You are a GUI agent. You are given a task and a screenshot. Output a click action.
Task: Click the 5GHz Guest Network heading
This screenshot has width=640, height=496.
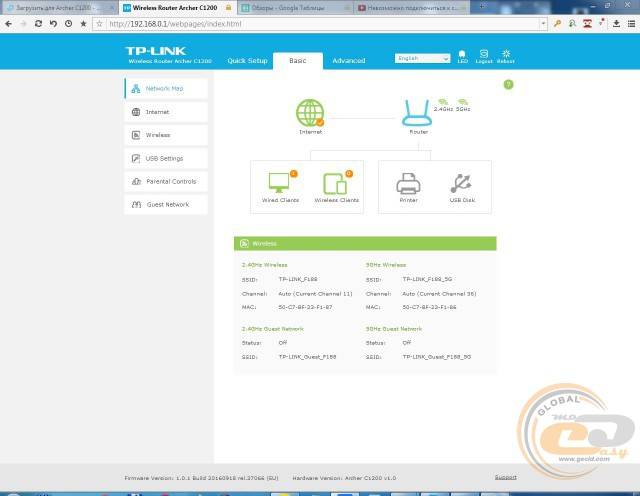coord(394,329)
